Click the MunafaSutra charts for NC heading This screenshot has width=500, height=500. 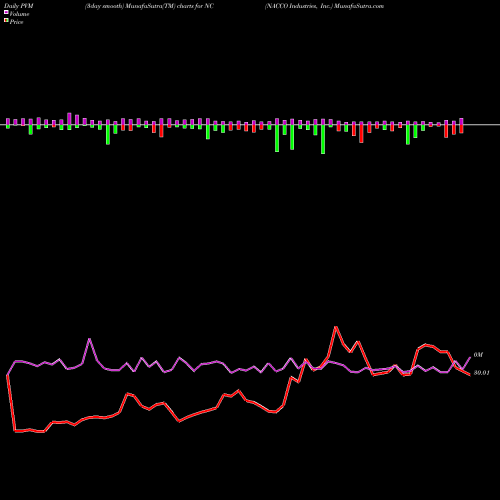(149, 6)
